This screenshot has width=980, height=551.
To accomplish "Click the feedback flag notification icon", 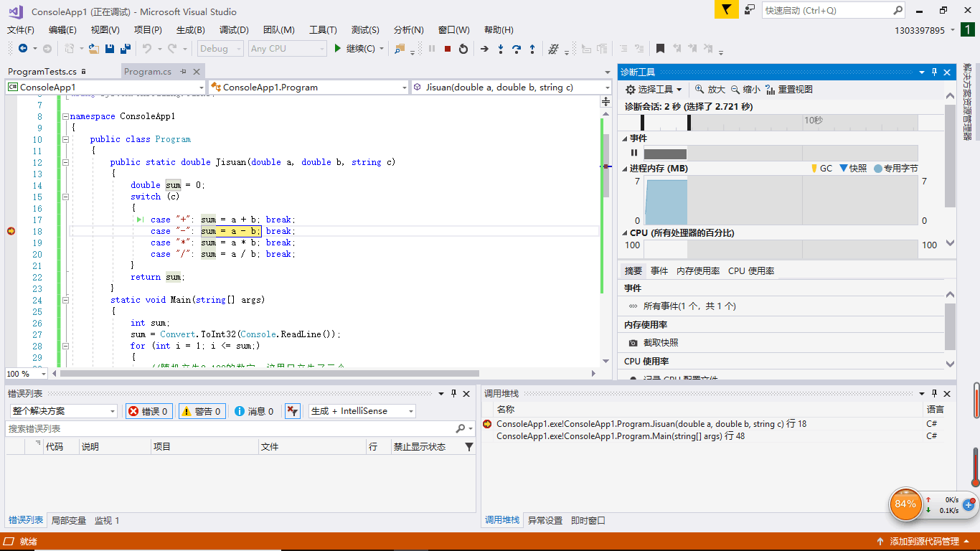I will [726, 10].
